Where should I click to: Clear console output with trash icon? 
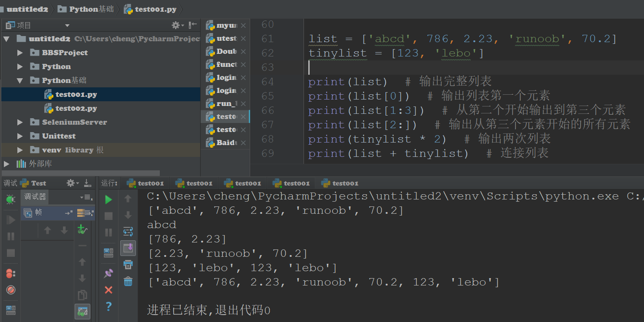[128, 282]
